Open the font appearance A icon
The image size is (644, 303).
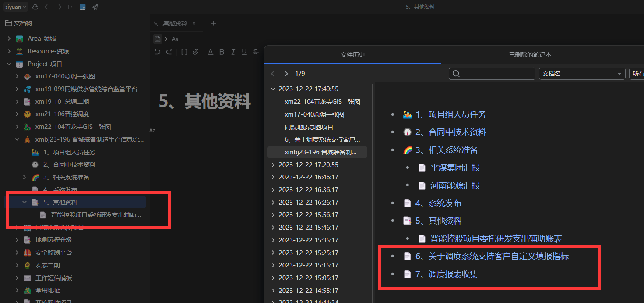(210, 52)
